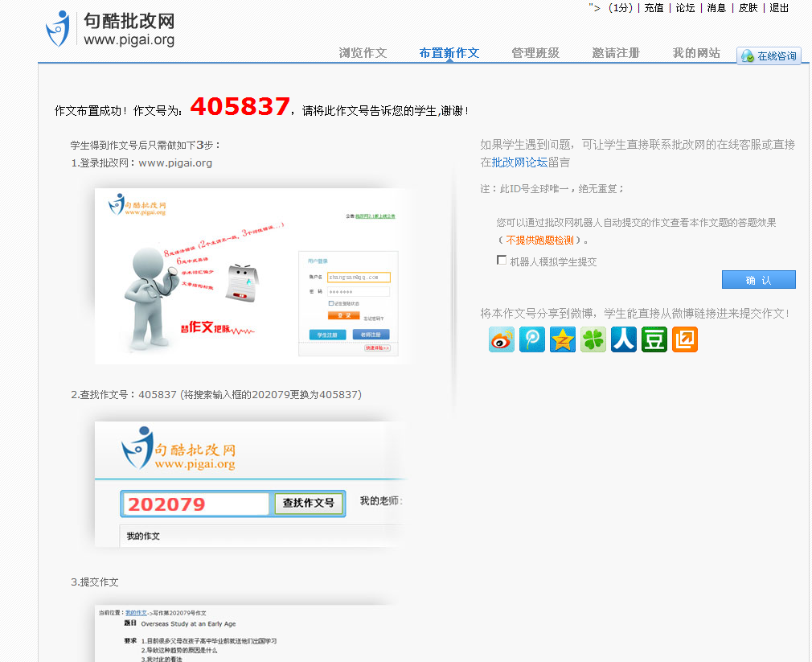Open the 批改网论坛 link
812x662 pixels.
[519, 162]
